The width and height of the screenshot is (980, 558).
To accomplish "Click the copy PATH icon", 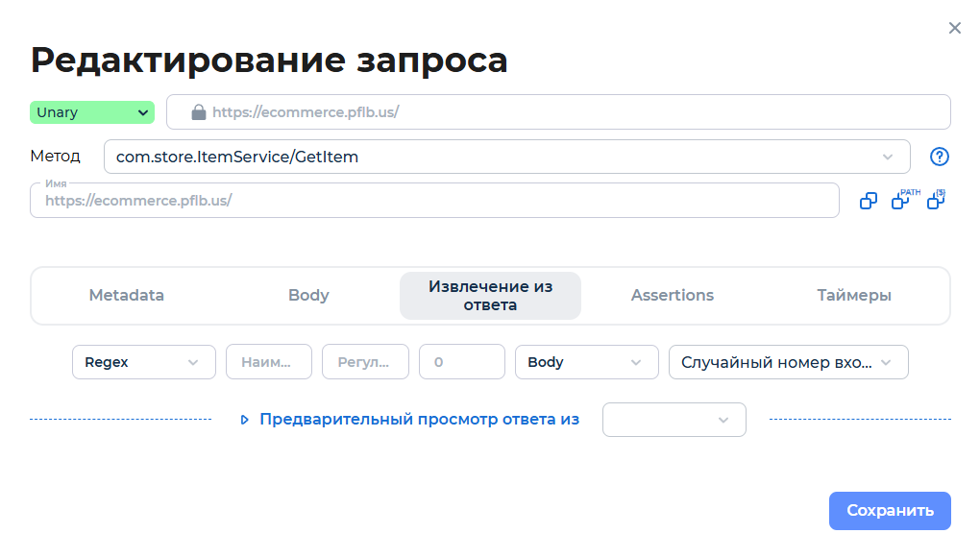I will point(901,201).
